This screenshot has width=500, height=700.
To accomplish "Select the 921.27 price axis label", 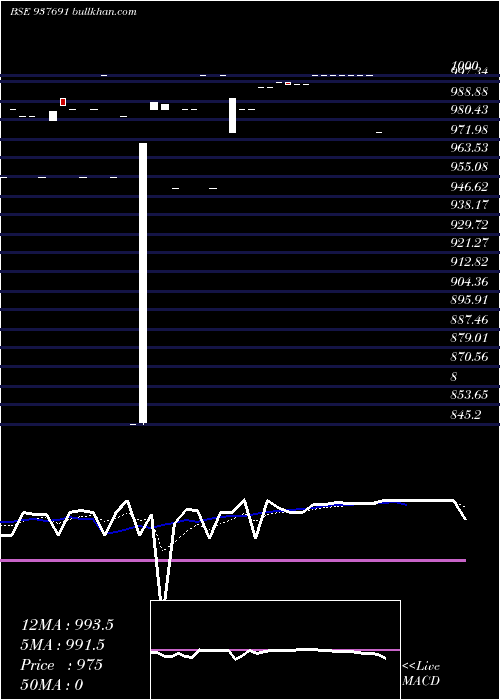I will point(469,243).
